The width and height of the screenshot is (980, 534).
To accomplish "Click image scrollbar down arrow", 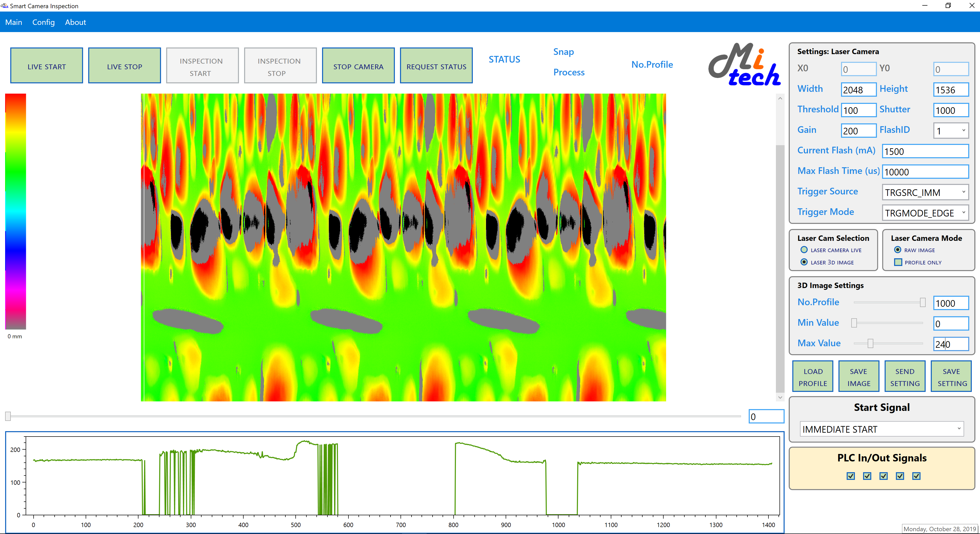I will pyautogui.click(x=780, y=397).
